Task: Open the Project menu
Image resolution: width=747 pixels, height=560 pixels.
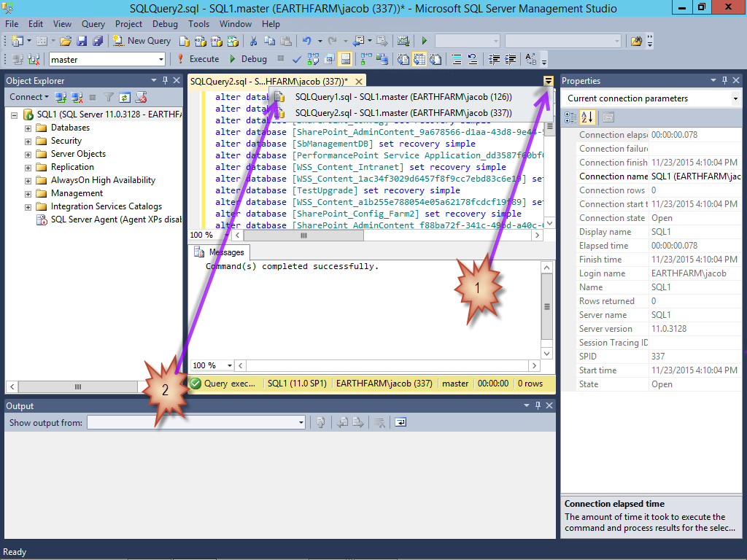Action: [x=128, y=24]
